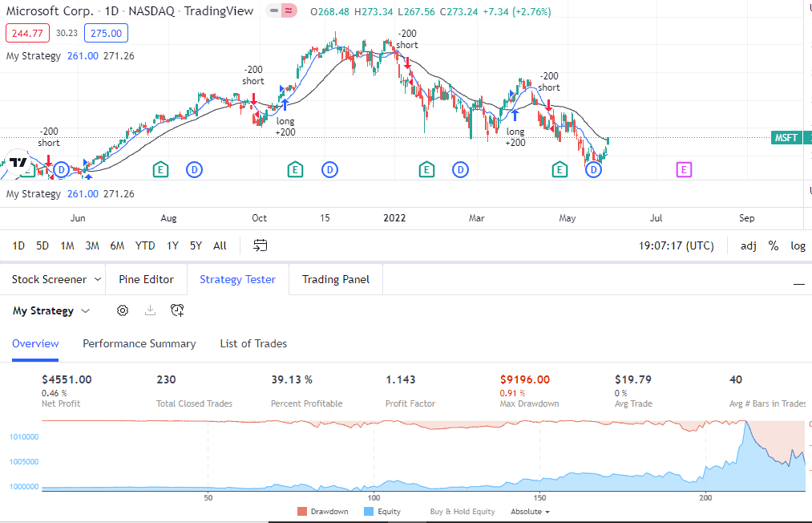
Task: Click the red 244.77 sell price button
Action: [27, 33]
